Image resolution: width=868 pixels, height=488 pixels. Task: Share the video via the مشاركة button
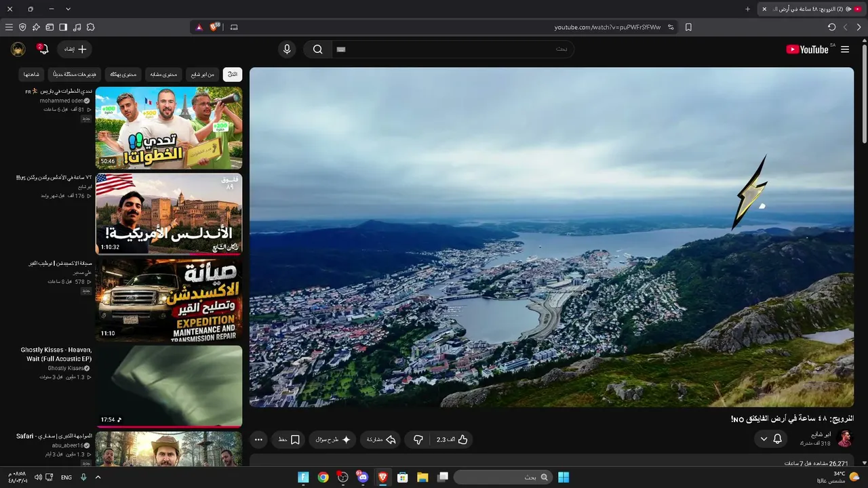pyautogui.click(x=380, y=440)
